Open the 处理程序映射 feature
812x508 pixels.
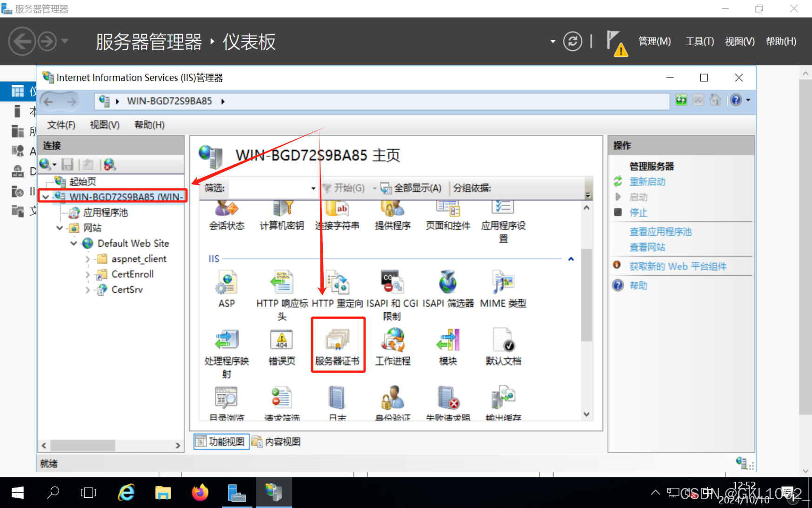point(226,353)
